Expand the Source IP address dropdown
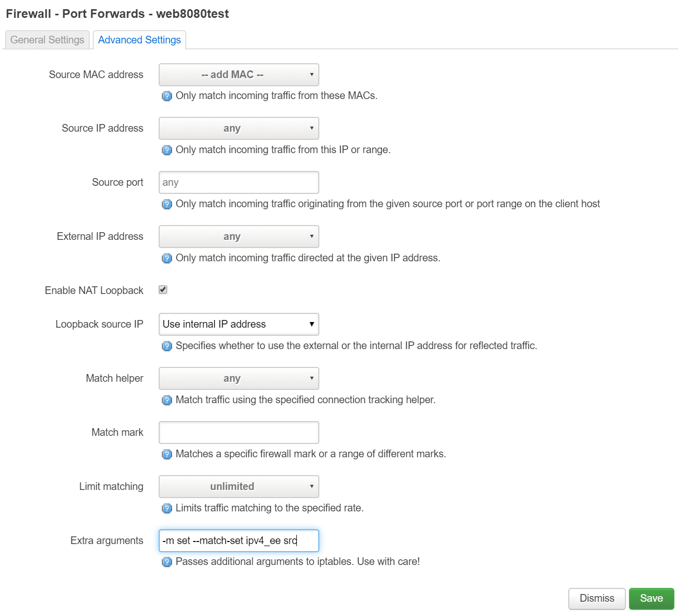The image size is (681, 616). (238, 128)
